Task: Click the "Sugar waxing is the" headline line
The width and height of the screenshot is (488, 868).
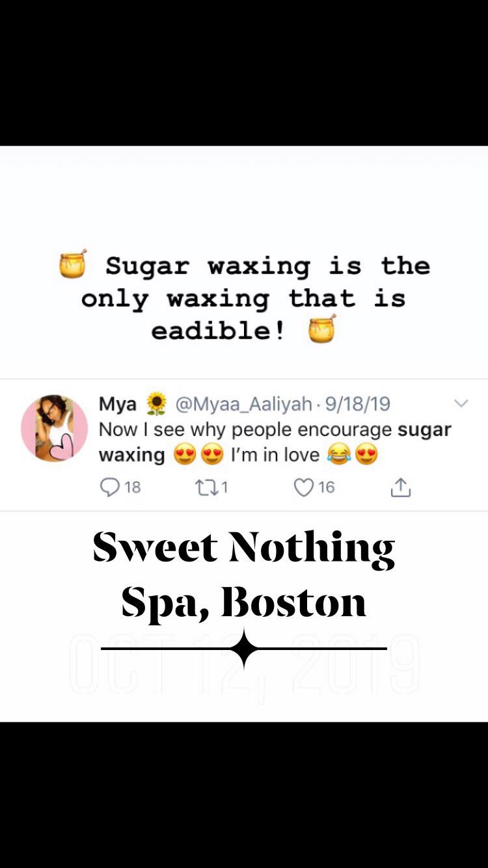Action: [x=267, y=265]
